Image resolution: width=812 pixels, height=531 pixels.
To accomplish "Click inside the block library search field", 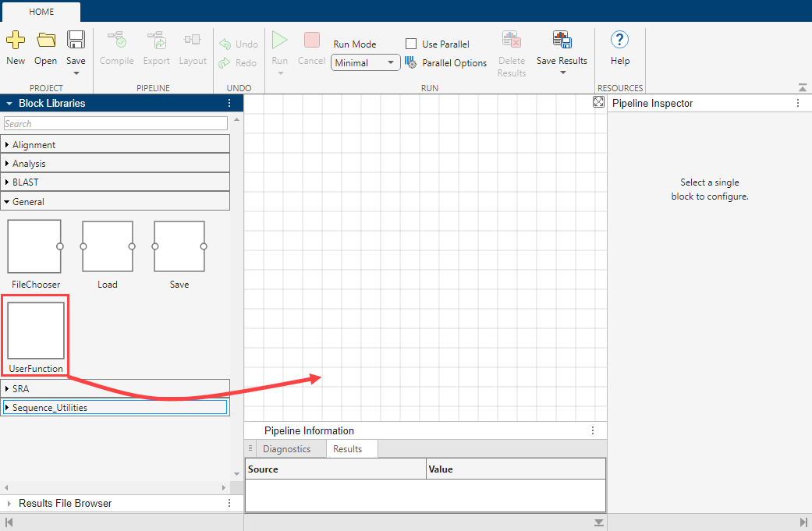I will coord(115,123).
